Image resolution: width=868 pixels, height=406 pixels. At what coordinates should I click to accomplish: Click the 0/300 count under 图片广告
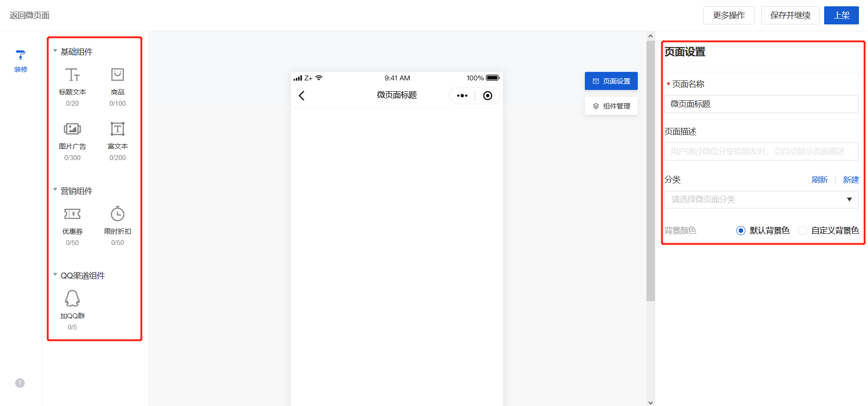[x=72, y=158]
